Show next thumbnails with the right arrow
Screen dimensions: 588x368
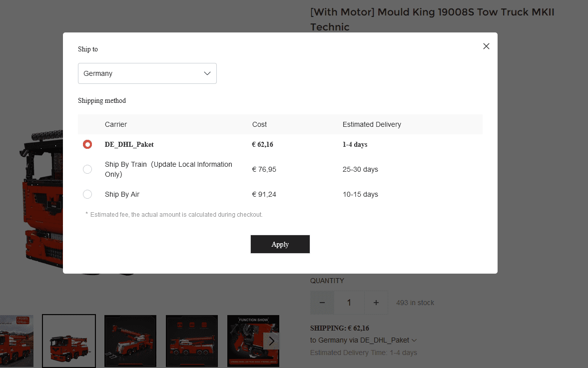tap(271, 341)
